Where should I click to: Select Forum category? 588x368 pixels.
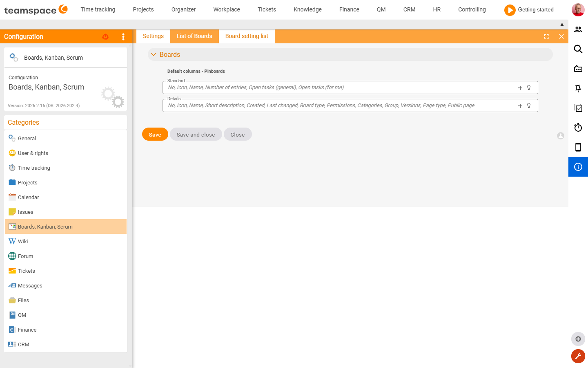[65, 256]
